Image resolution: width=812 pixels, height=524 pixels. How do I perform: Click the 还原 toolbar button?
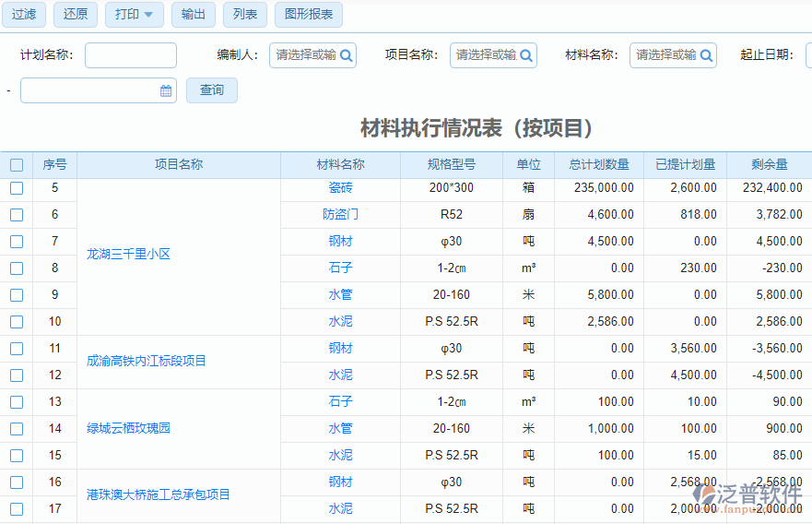pyautogui.click(x=76, y=15)
